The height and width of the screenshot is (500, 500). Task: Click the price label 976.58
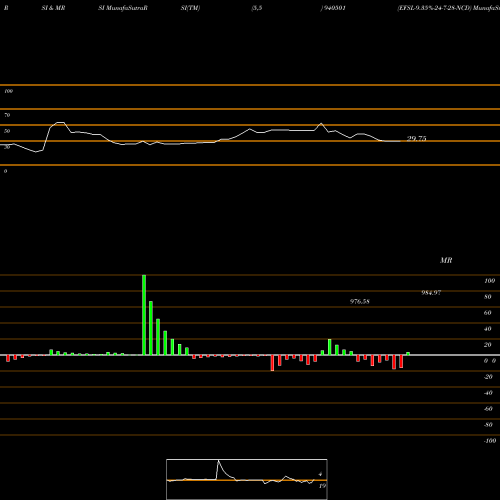(360, 302)
